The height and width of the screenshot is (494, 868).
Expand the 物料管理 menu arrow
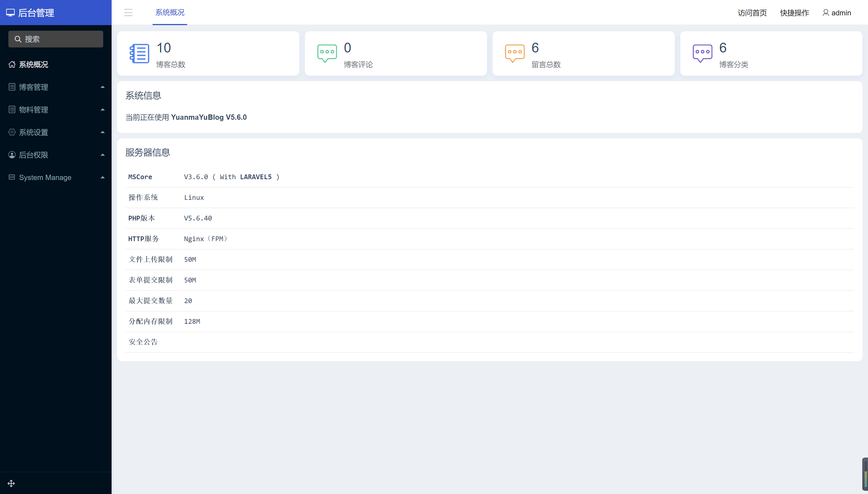coord(102,110)
